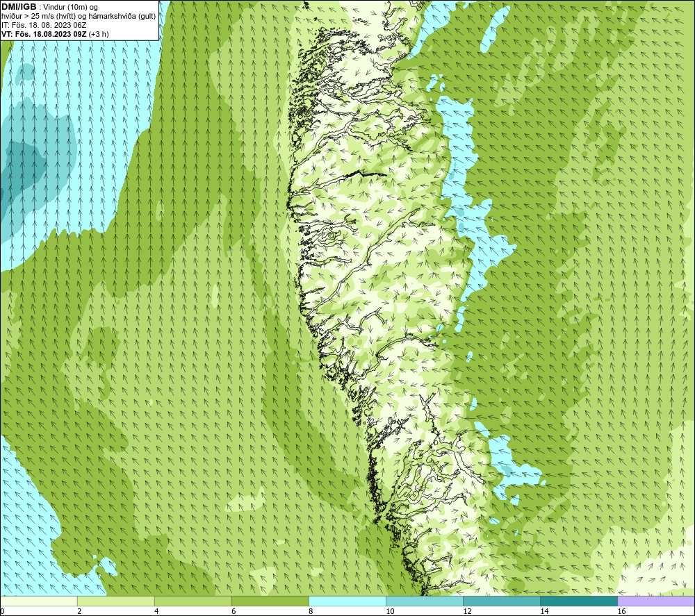Click the 12–14 m/s darker teal swatch
The width and height of the screenshot is (695, 616).
click(x=502, y=601)
